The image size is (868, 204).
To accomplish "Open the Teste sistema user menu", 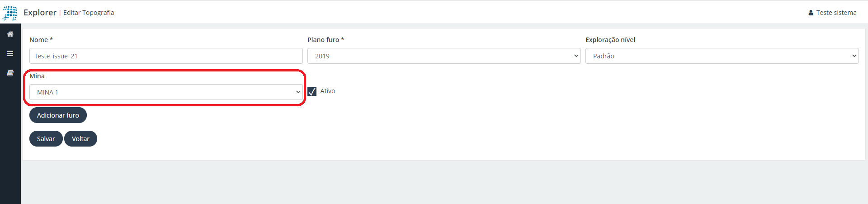I will pos(836,13).
